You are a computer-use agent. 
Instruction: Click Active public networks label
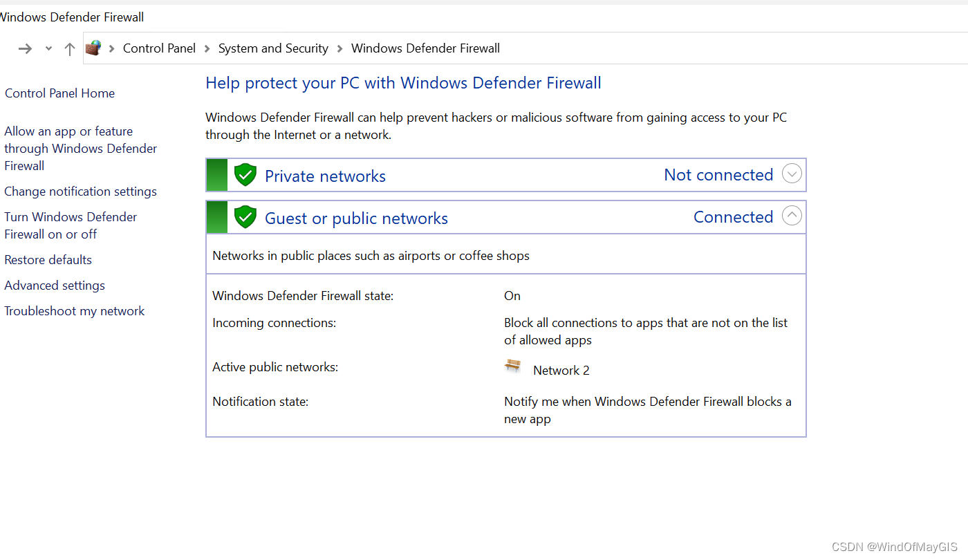(275, 367)
